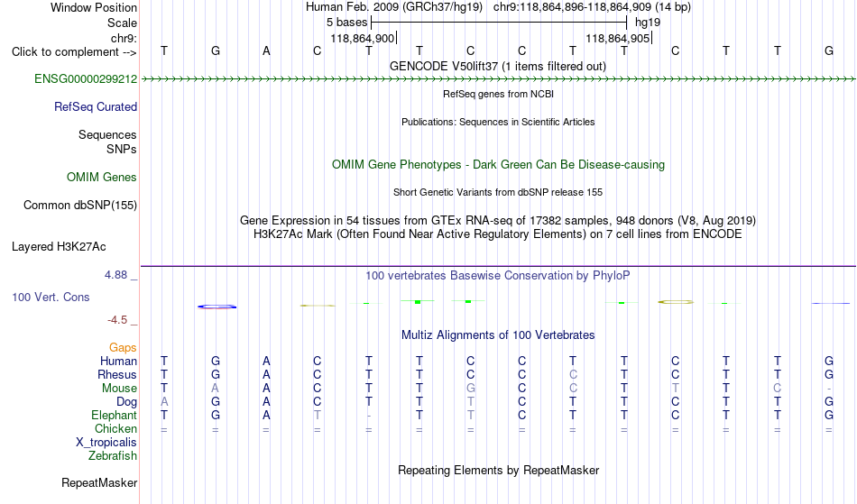Viewport: 857px width, 504px height.
Task: Click the 100 Vert. Cons track label
Action: [51, 298]
